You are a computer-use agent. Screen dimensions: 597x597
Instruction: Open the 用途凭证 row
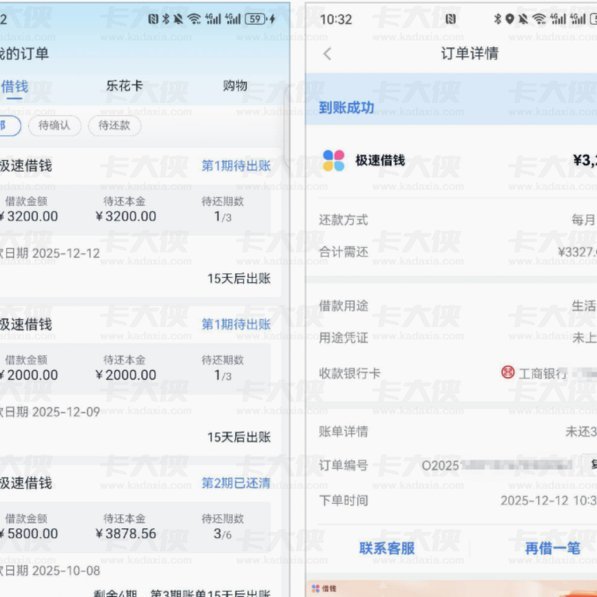coord(458,337)
